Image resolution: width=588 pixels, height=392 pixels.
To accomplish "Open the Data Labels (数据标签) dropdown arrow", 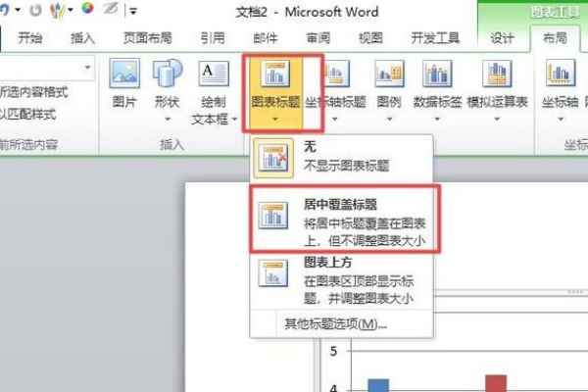I will pos(437,120).
